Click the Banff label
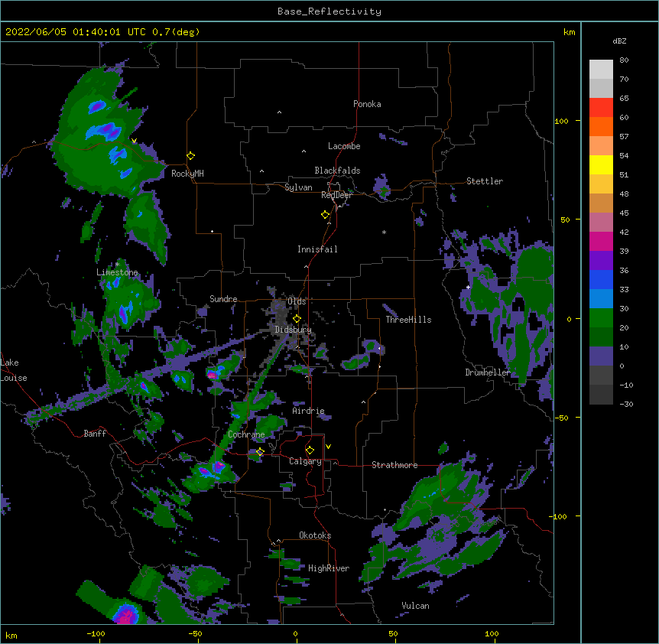The width and height of the screenshot is (659, 644). pyautogui.click(x=95, y=434)
